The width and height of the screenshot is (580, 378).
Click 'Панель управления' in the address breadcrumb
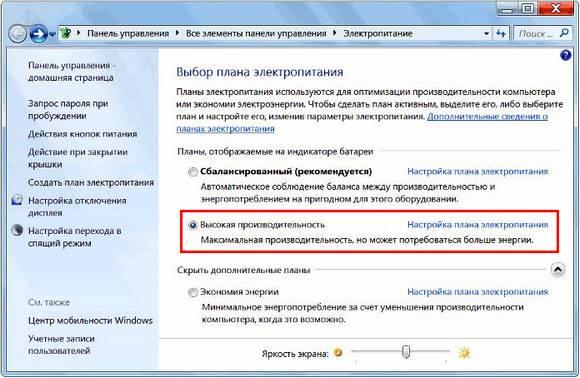pos(128,34)
